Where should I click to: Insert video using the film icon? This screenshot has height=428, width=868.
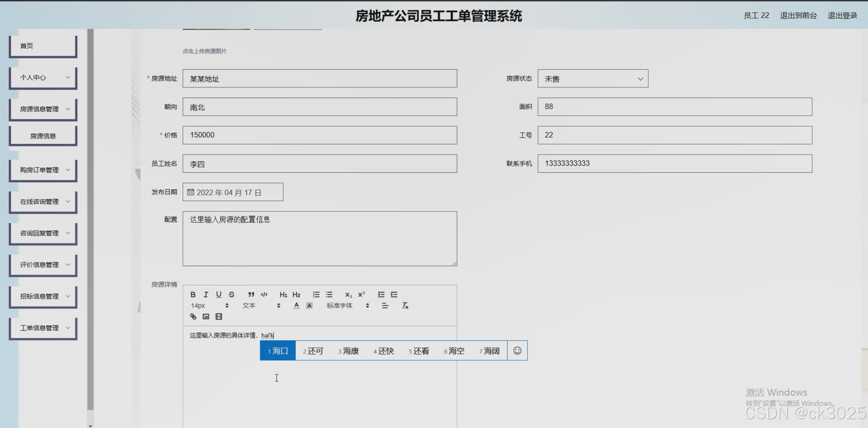pos(219,316)
